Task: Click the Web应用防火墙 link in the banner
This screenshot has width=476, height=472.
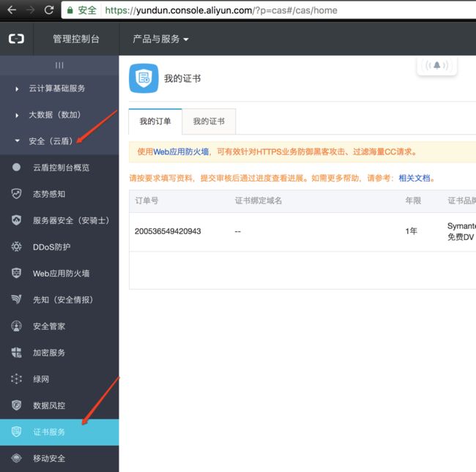Action: click(181, 151)
